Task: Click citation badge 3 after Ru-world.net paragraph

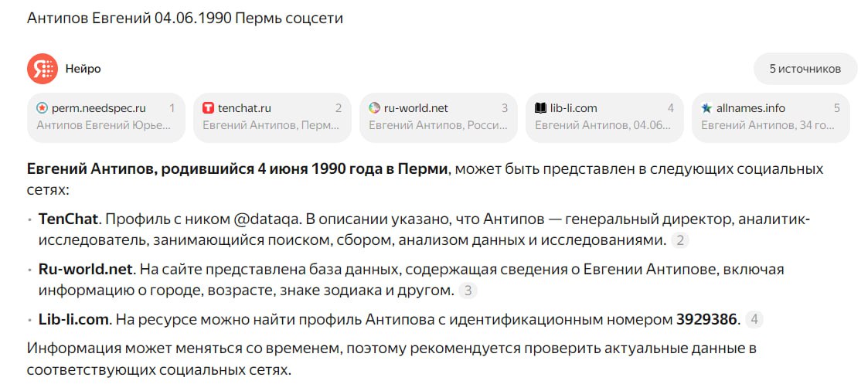Action: click(468, 291)
